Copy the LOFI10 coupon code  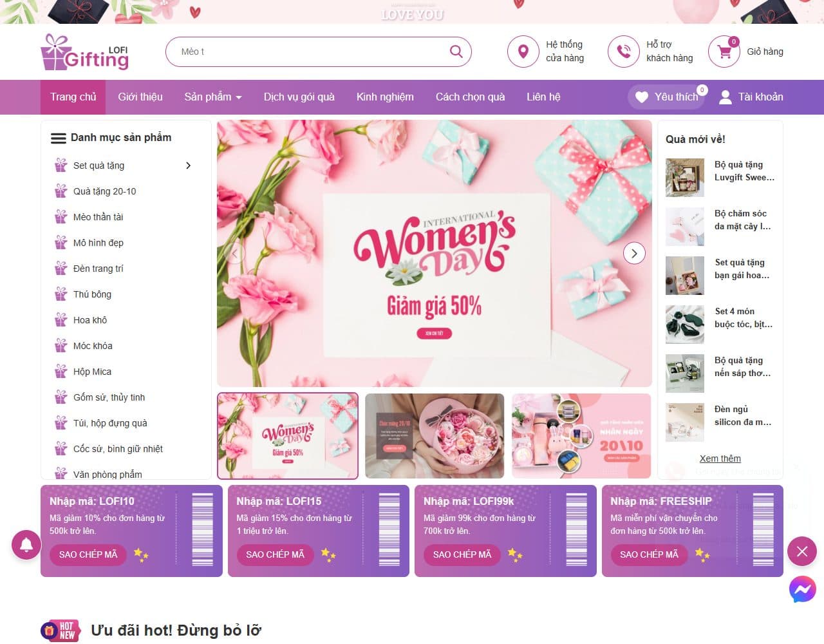(x=88, y=554)
